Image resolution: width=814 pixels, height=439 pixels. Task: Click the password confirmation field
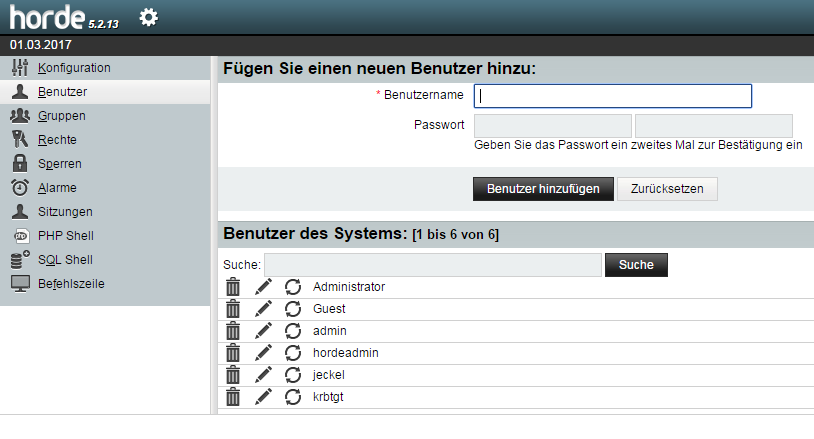pos(714,126)
